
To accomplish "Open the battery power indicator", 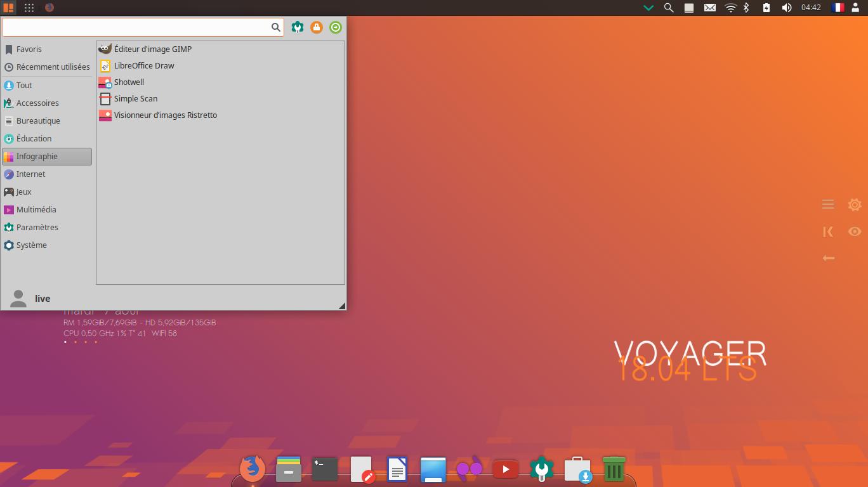I will [766, 8].
